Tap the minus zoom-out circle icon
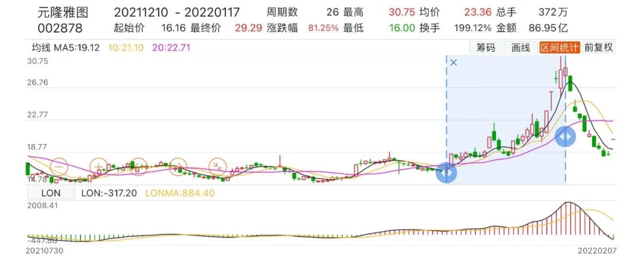 [x=59, y=167]
